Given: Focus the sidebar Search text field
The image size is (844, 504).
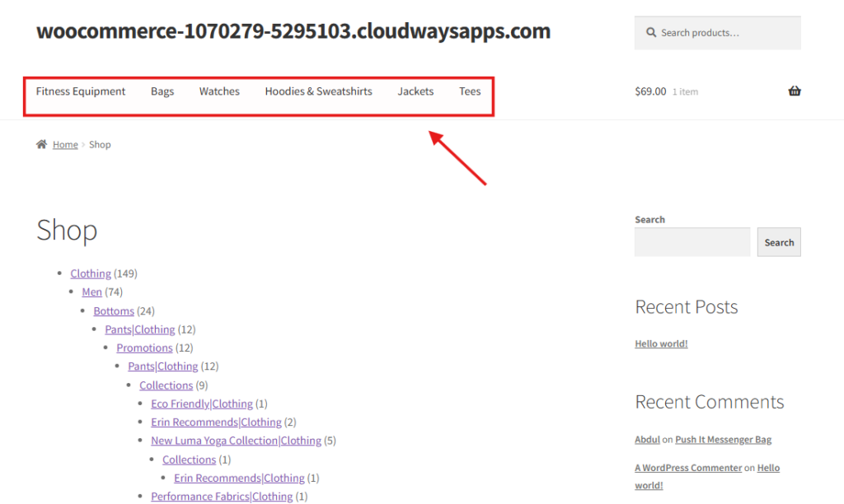Looking at the screenshot, I should point(692,242).
